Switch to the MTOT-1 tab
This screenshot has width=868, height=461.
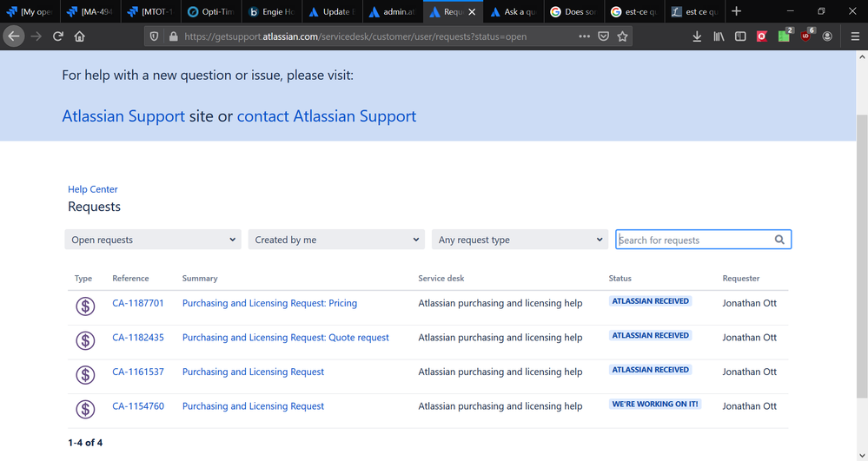pos(150,11)
